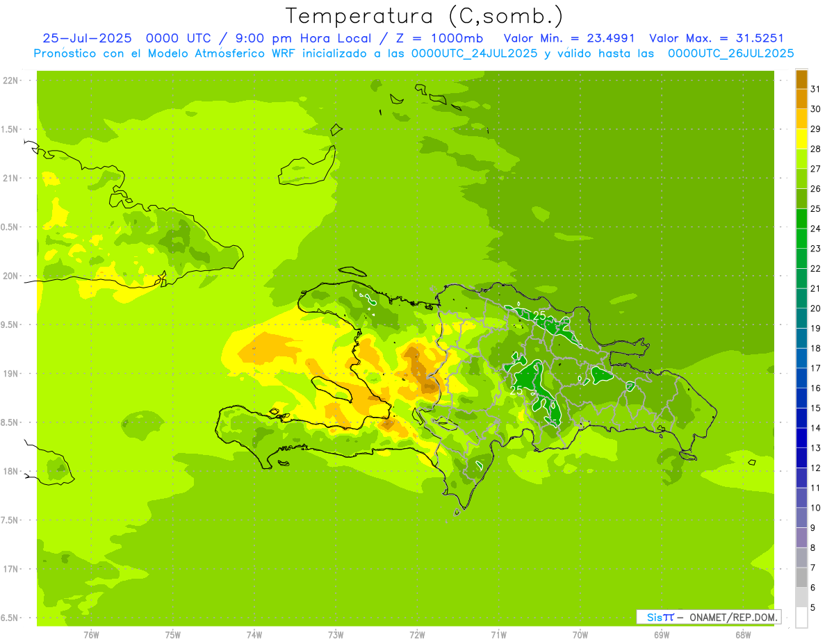Click the '25' value on the color scale
The image size is (834, 644).
815,208
